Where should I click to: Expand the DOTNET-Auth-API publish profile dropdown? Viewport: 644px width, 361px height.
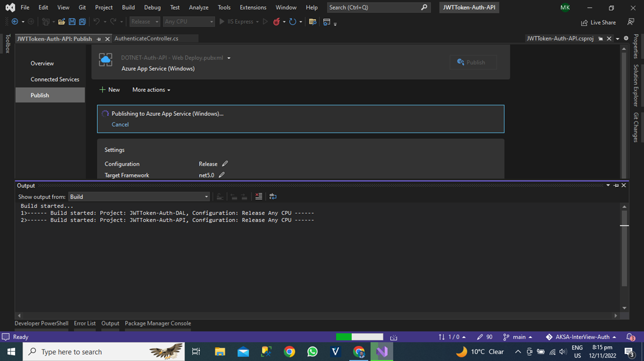click(x=228, y=58)
